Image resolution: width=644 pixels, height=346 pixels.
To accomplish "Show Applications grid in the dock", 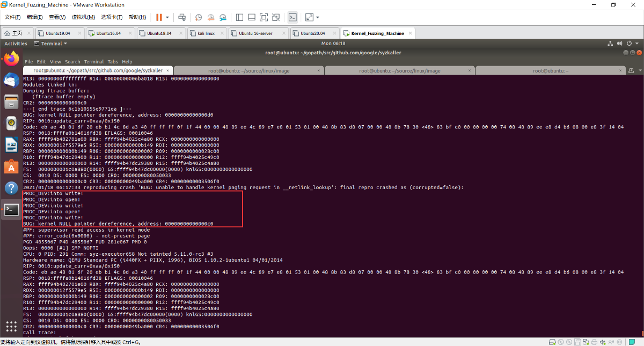I will 11,326.
